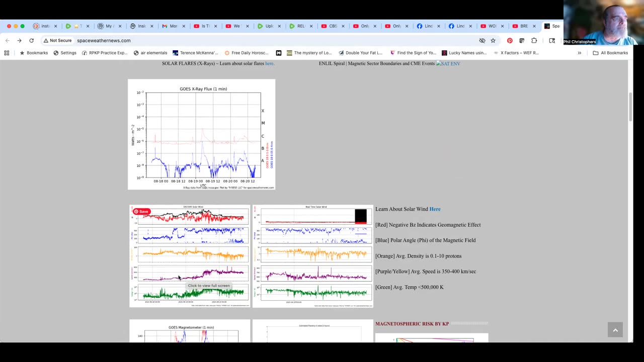644x362 pixels.
Task: Bookmark this page with the star icon
Action: [493, 40]
